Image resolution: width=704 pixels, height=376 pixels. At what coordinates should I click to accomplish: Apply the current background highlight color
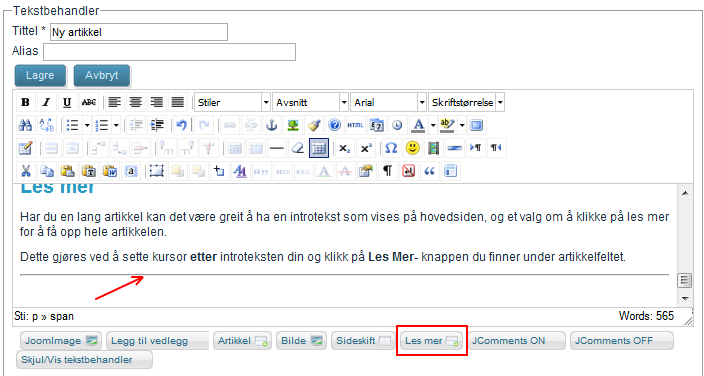click(x=448, y=125)
